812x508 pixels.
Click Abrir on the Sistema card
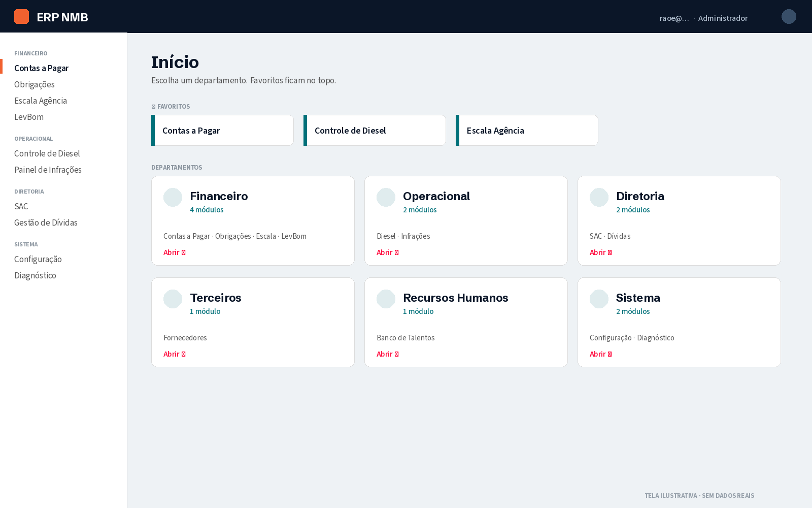601,354
